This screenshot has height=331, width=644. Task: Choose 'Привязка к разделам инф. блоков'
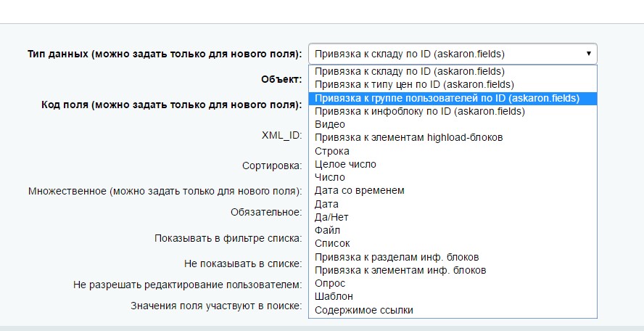[x=397, y=257]
